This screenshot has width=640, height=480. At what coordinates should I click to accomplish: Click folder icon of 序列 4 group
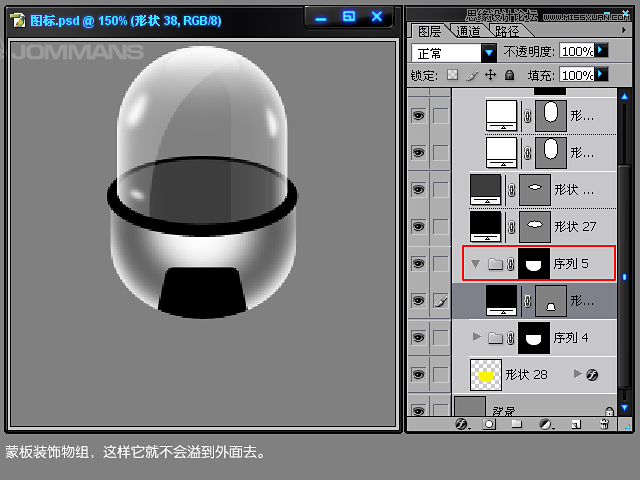click(495, 338)
